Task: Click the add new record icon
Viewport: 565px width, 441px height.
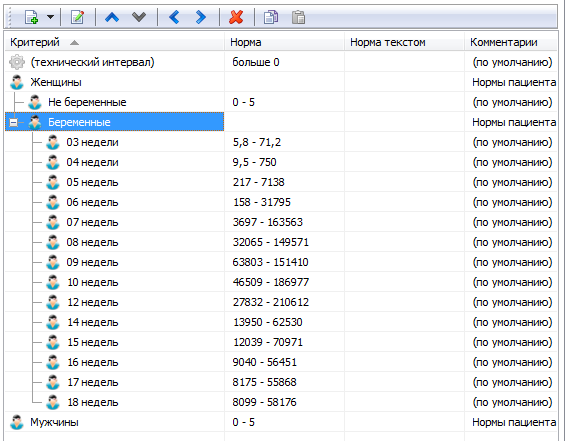Action: [x=32, y=17]
